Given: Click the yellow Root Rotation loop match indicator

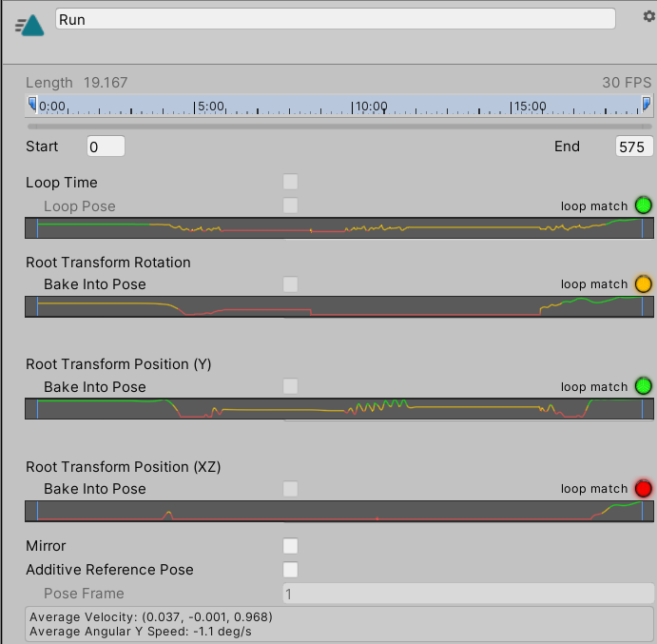Looking at the screenshot, I should 643,283.
